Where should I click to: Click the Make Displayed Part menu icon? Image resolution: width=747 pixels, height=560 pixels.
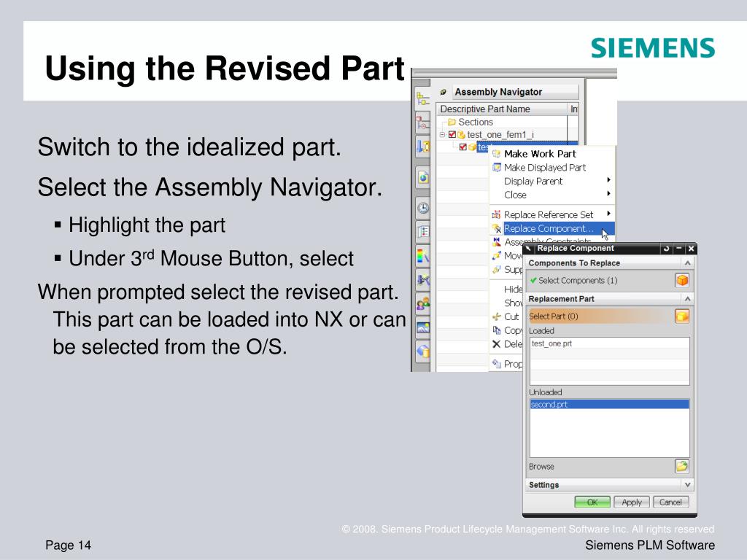tap(496, 168)
